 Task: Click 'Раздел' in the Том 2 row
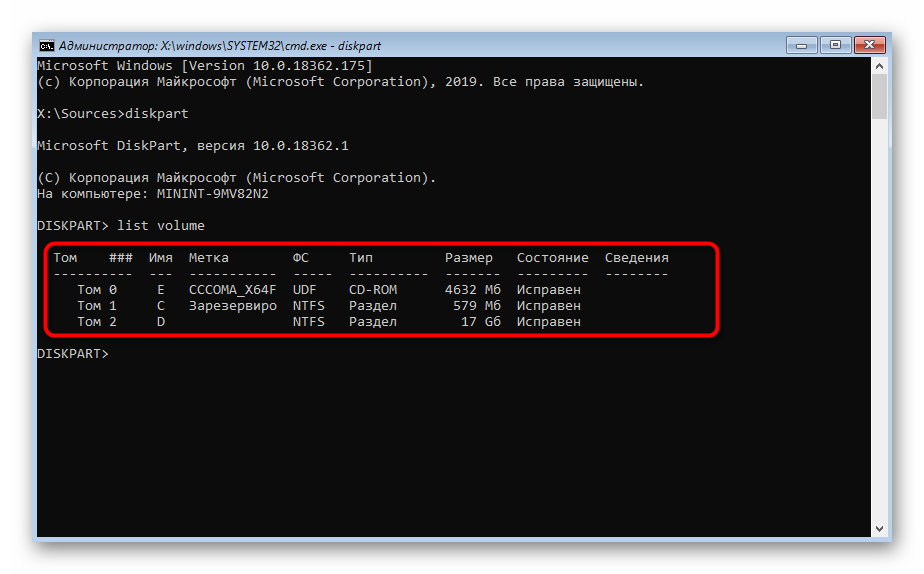coord(373,322)
